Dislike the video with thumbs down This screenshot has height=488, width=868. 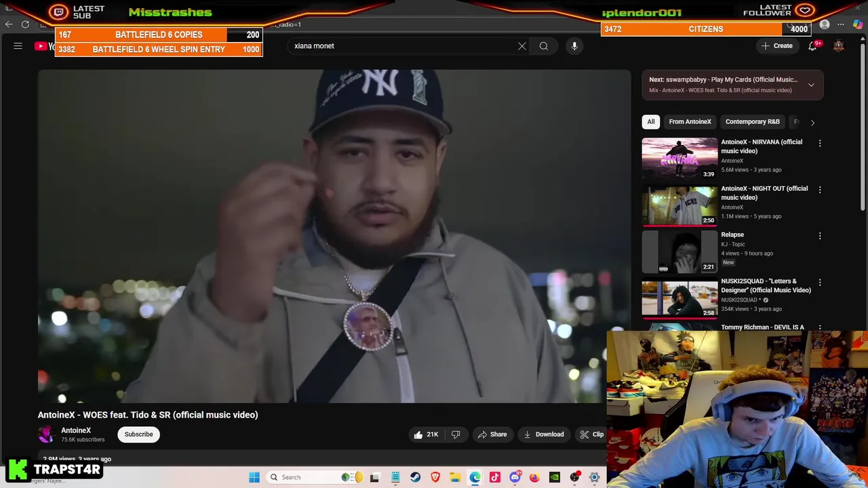click(456, 434)
